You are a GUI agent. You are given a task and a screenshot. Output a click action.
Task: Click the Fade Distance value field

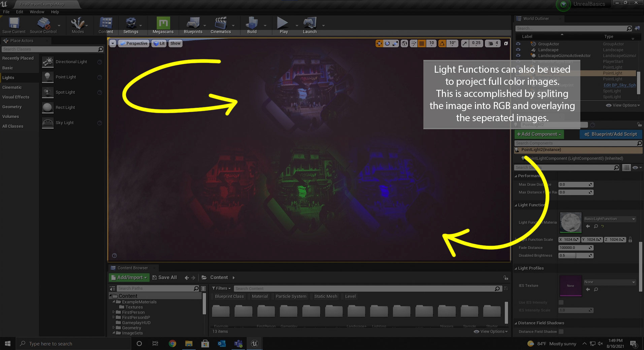576,248
